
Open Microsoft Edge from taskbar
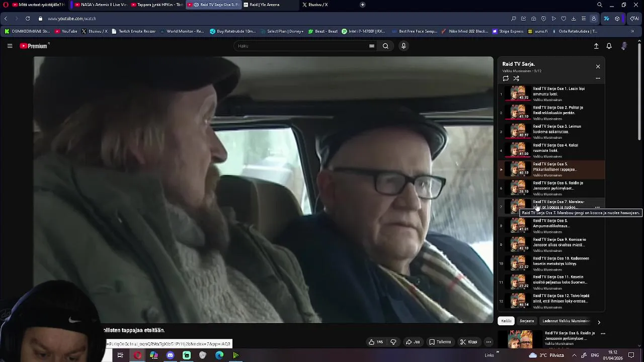click(x=219, y=355)
